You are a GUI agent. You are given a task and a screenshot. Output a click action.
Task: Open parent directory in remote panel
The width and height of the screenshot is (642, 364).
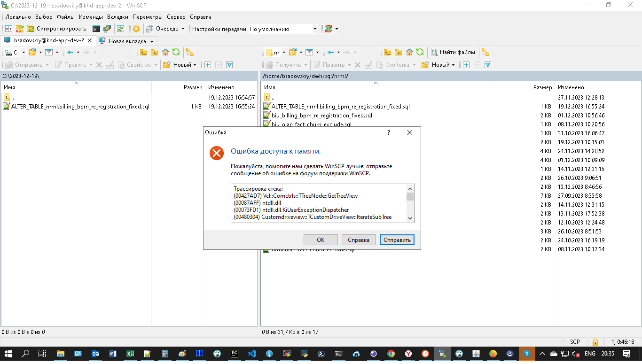click(387, 52)
